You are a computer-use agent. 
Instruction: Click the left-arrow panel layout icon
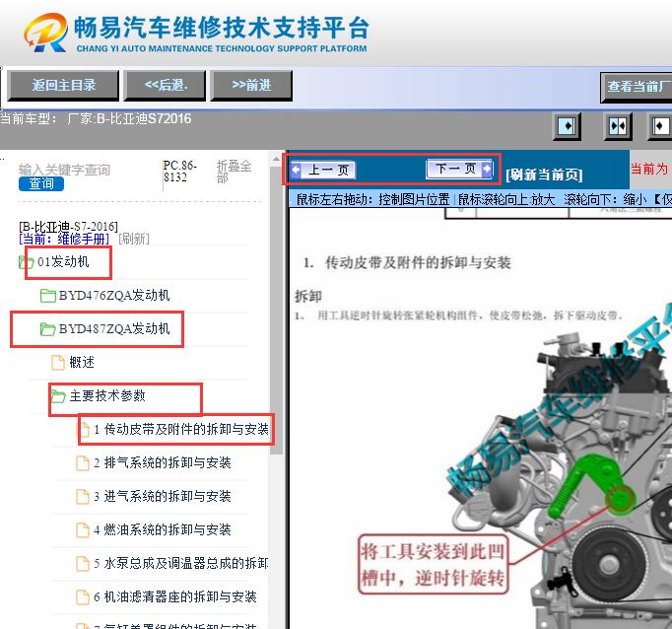coord(660,126)
